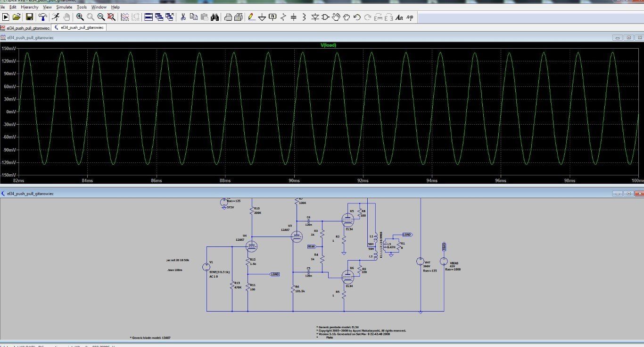The height and width of the screenshot is (347, 644).
Task: Click the R10 200K resistor label
Action: [x=257, y=211]
